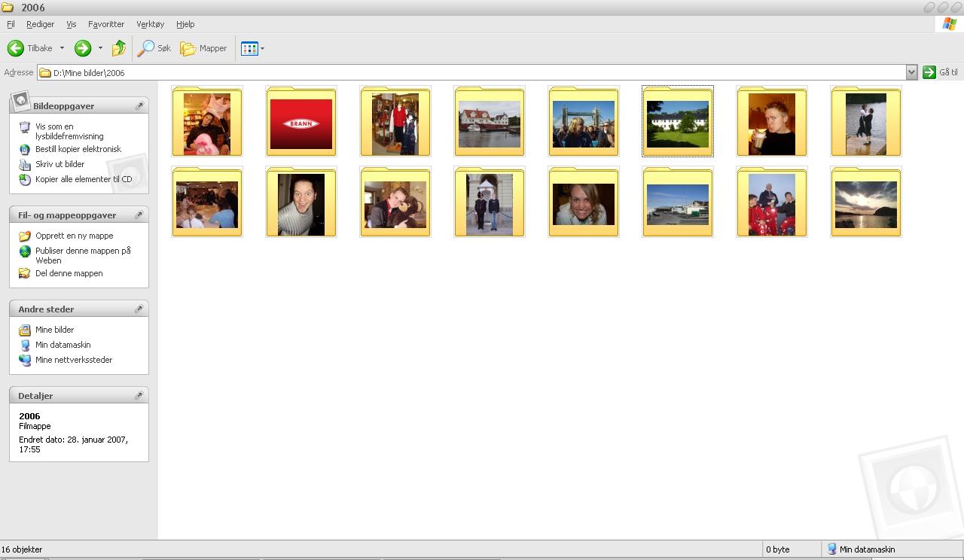Expand the Adresse bar dropdown

point(911,72)
